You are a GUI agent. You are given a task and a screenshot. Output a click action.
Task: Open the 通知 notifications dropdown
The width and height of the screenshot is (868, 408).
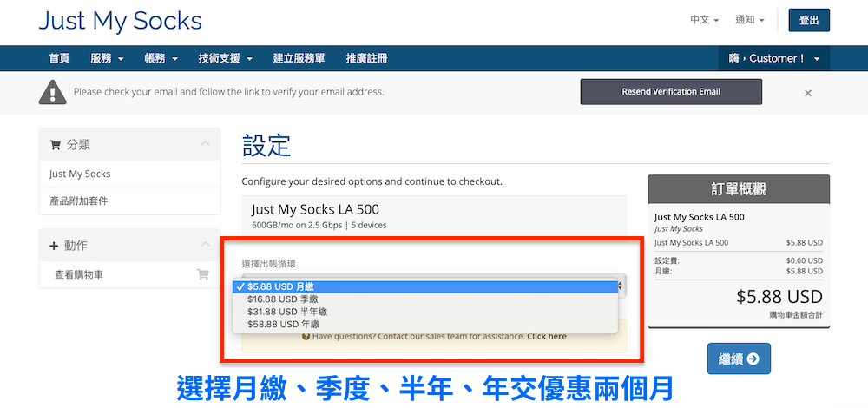(x=749, y=20)
